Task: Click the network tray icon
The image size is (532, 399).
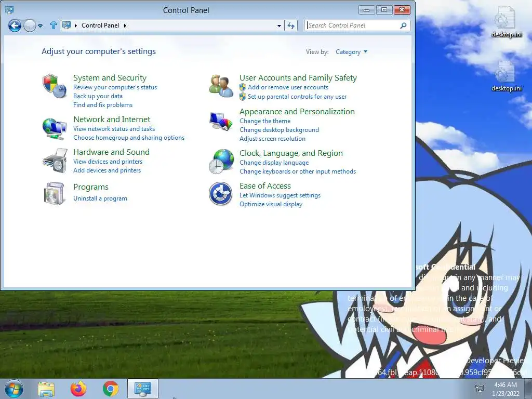Action: tap(480, 389)
